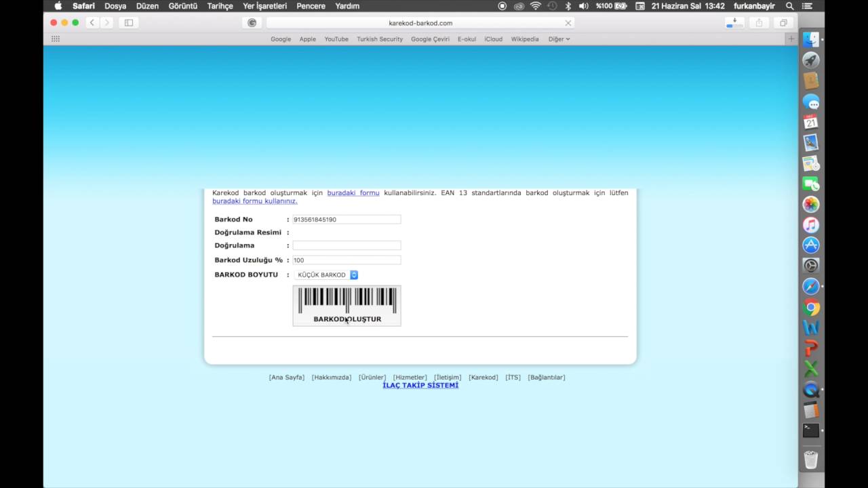Open the [Hakkımızda] footer link

coord(332,378)
